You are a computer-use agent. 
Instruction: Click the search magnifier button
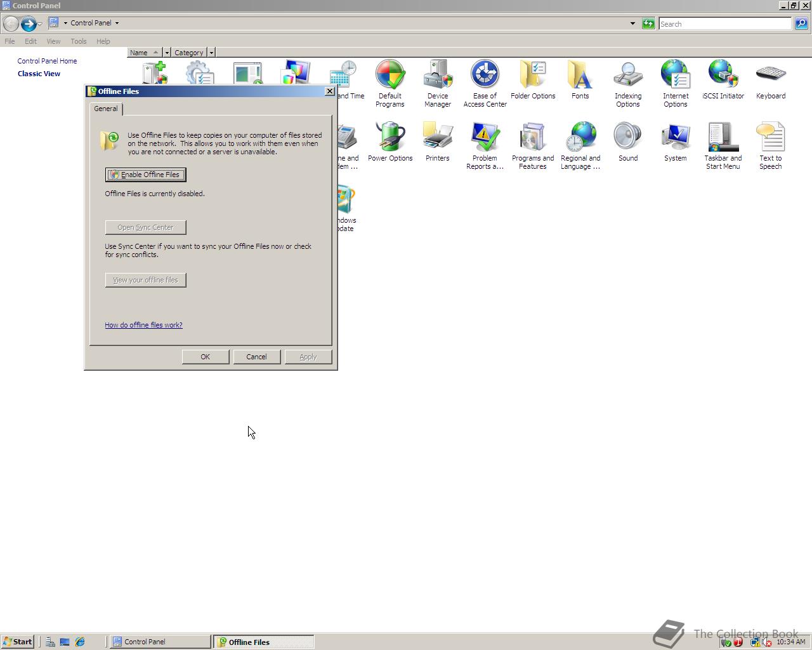point(801,23)
